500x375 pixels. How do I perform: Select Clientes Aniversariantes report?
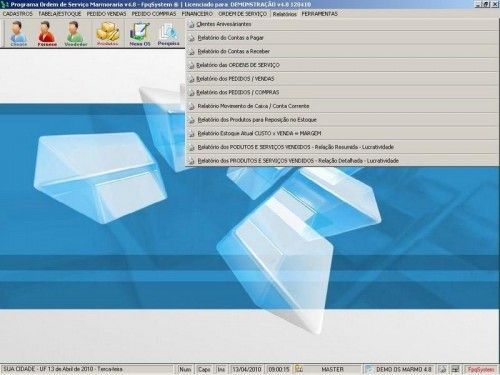(342, 24)
